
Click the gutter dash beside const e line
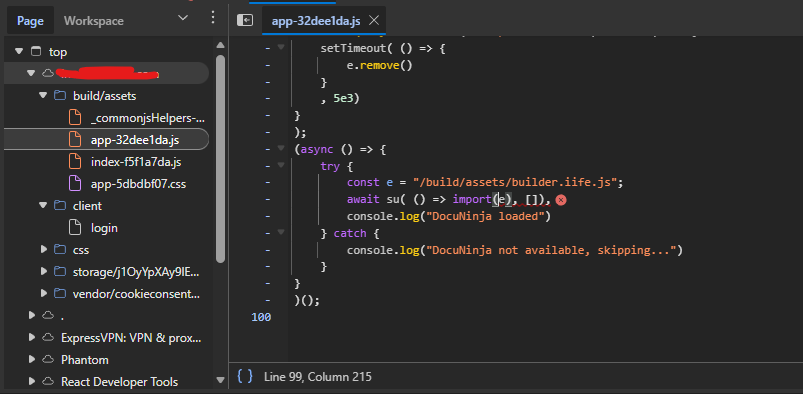[x=268, y=182]
